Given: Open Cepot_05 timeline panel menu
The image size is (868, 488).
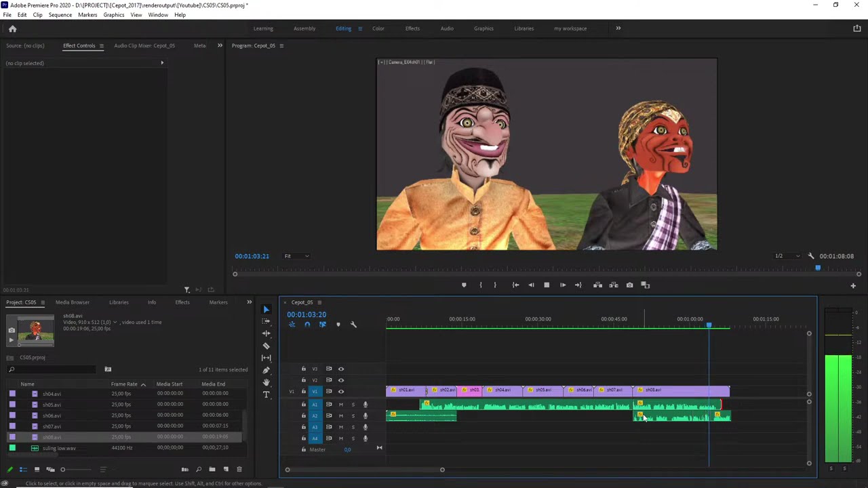Looking at the screenshot, I should [x=319, y=302].
